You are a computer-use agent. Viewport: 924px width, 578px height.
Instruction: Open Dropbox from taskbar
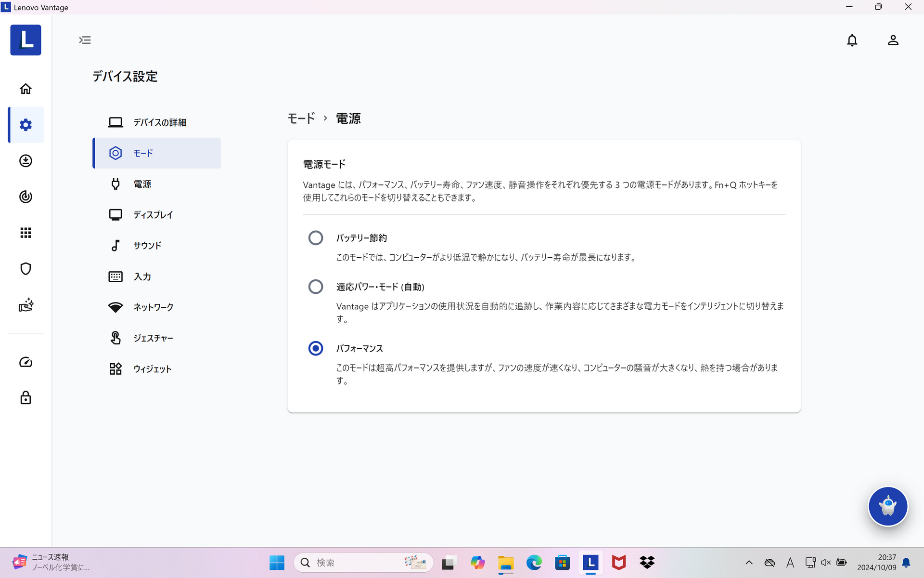[647, 563]
